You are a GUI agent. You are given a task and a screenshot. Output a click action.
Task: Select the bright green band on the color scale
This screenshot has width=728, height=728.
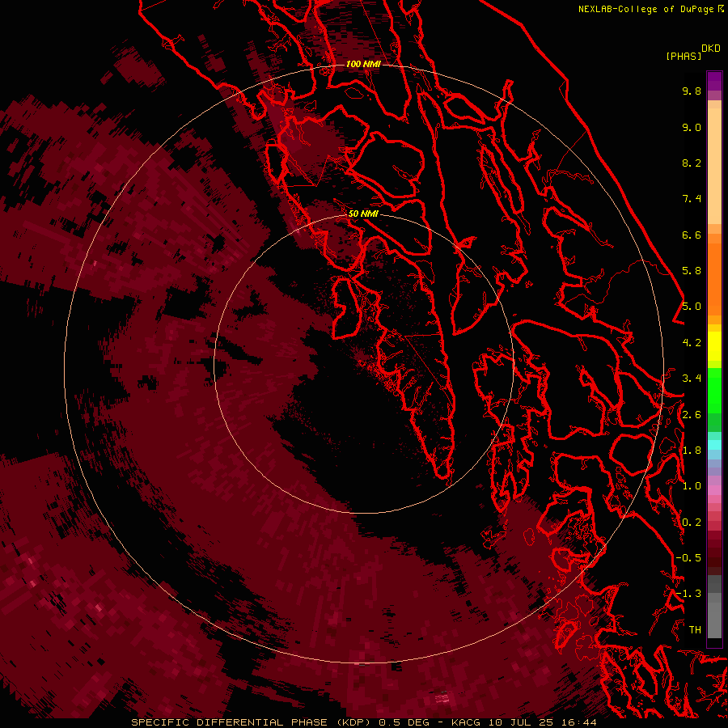point(714,391)
